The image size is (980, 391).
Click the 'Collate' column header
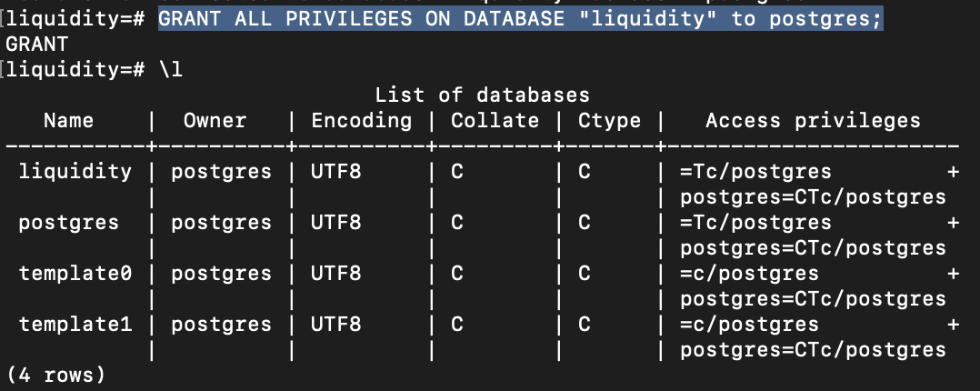click(x=495, y=120)
